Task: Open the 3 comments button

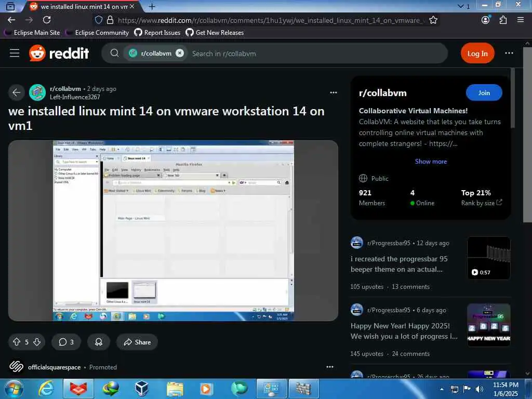Action: click(66, 342)
